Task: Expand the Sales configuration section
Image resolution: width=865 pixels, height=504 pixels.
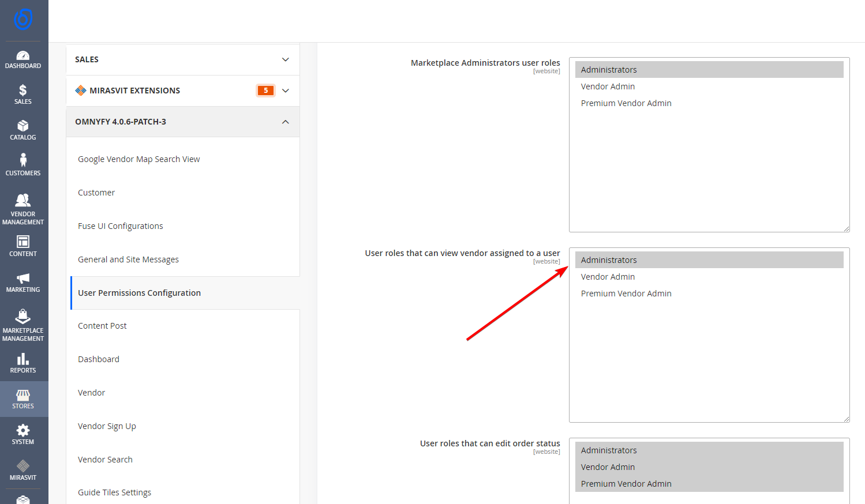Action: pyautogui.click(x=182, y=59)
